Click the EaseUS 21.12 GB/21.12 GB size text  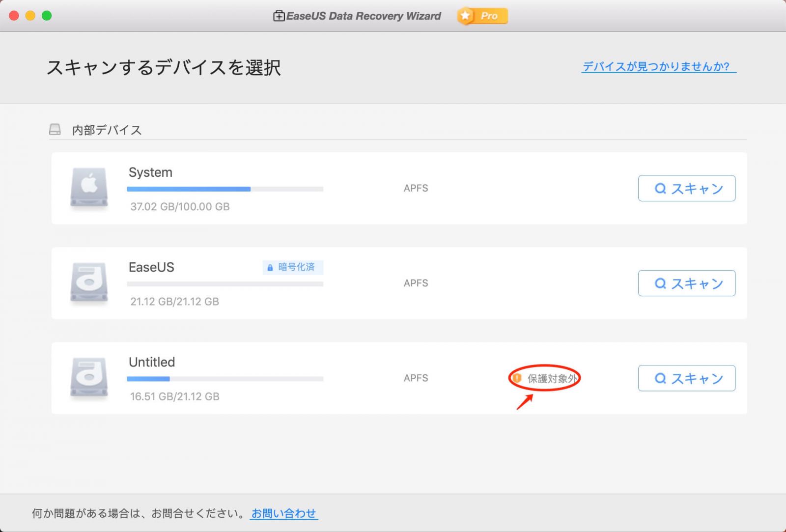pyautogui.click(x=174, y=302)
